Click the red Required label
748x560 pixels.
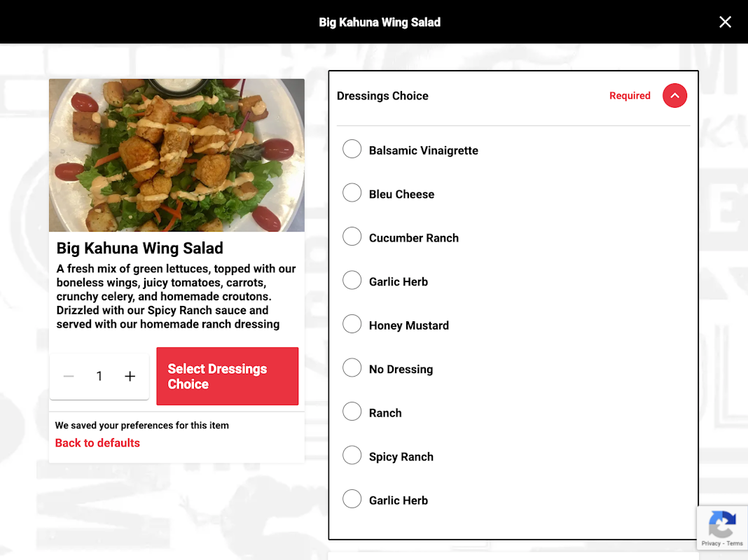[x=630, y=95]
